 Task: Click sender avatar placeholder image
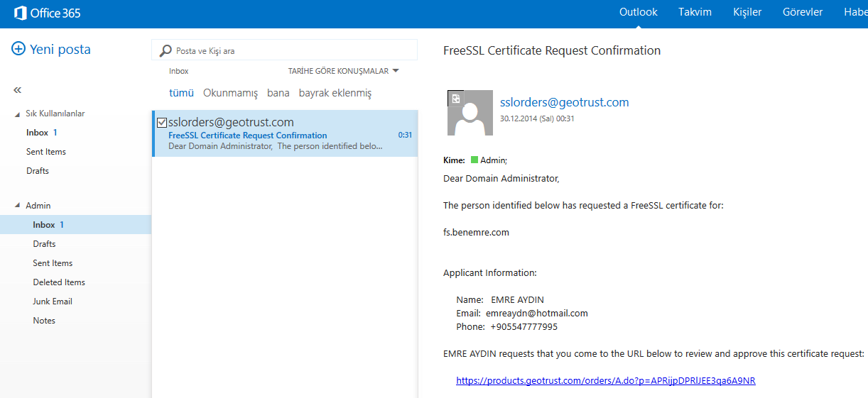coord(470,113)
